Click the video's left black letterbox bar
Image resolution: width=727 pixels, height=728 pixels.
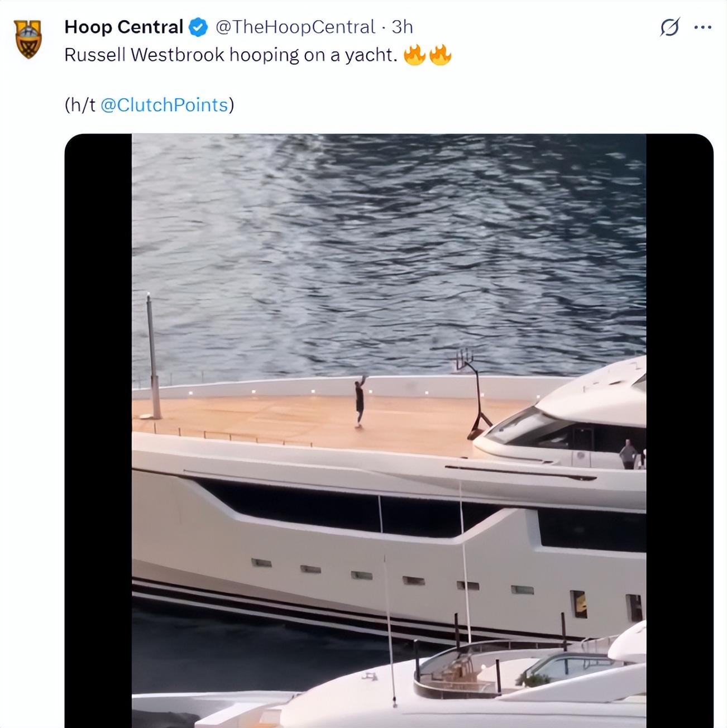click(x=98, y=430)
